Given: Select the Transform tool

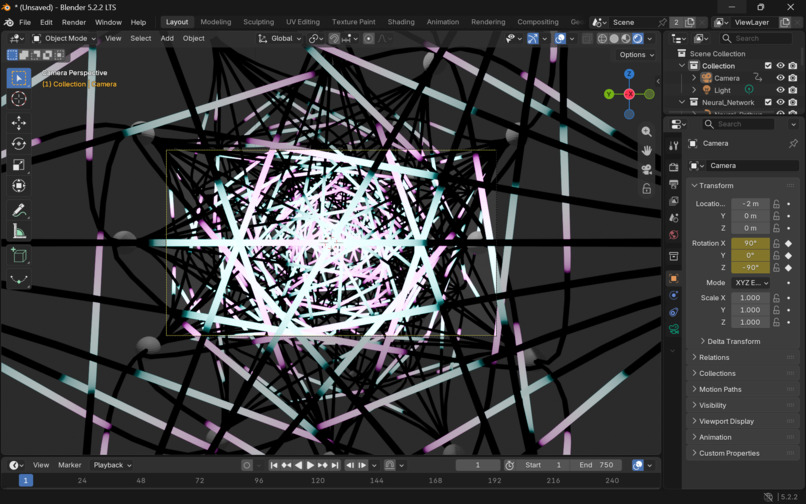Looking at the screenshot, I should click(x=19, y=186).
